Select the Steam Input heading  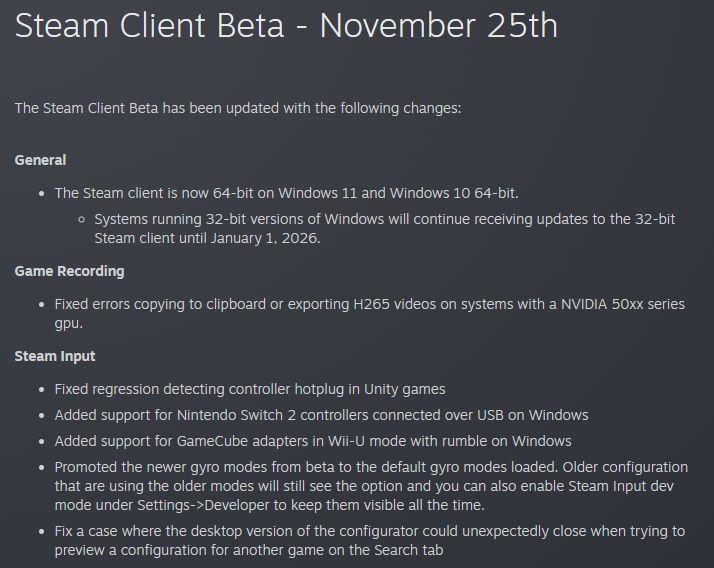click(55, 356)
